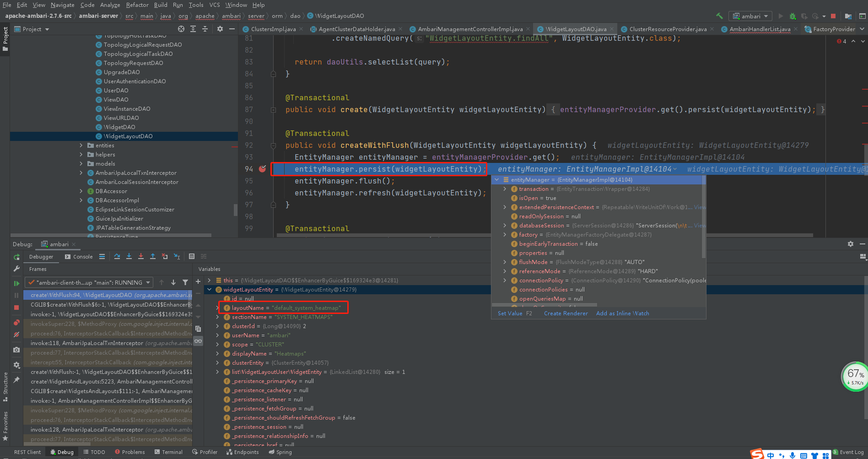Viewport: 868px width, 459px height.
Task: Open the Problems tool window button
Action: pos(129,452)
